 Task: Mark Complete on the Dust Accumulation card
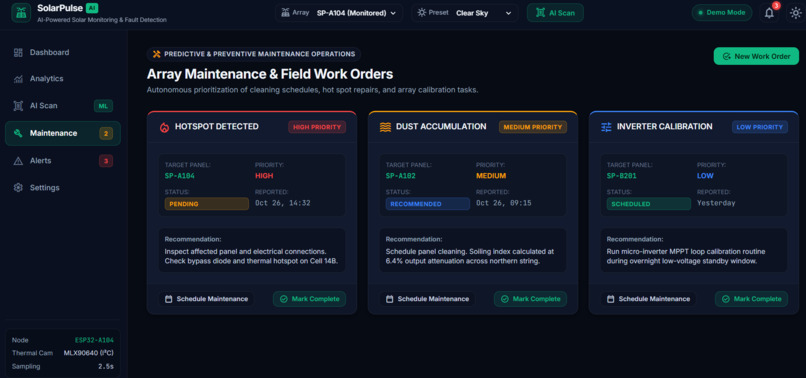pyautogui.click(x=530, y=299)
